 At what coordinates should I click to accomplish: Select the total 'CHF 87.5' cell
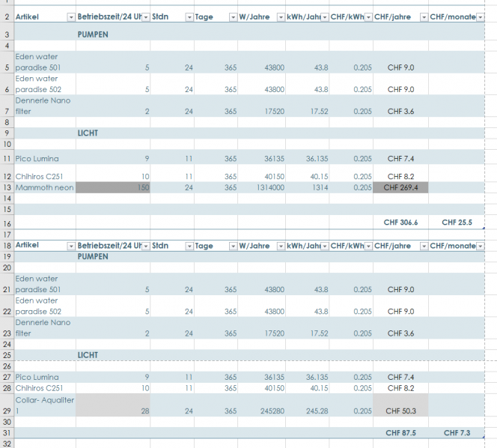[400, 433]
